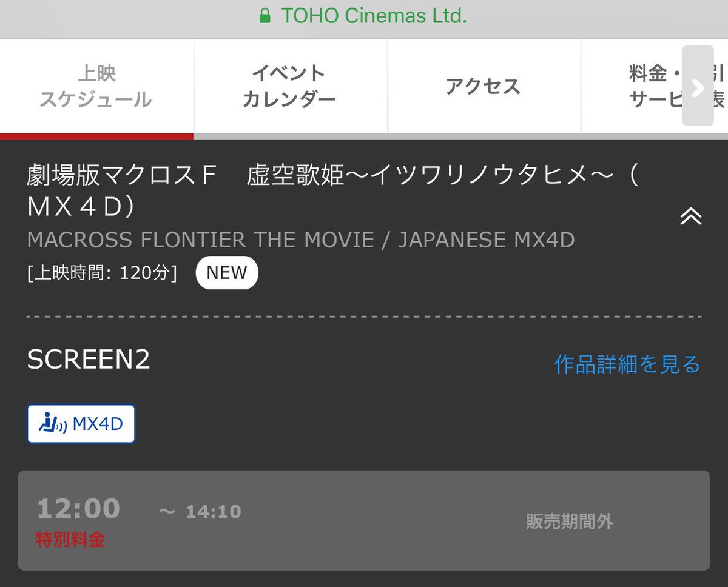The image size is (728, 587).
Task: Click the SCREEN2 heading
Action: 89,360
